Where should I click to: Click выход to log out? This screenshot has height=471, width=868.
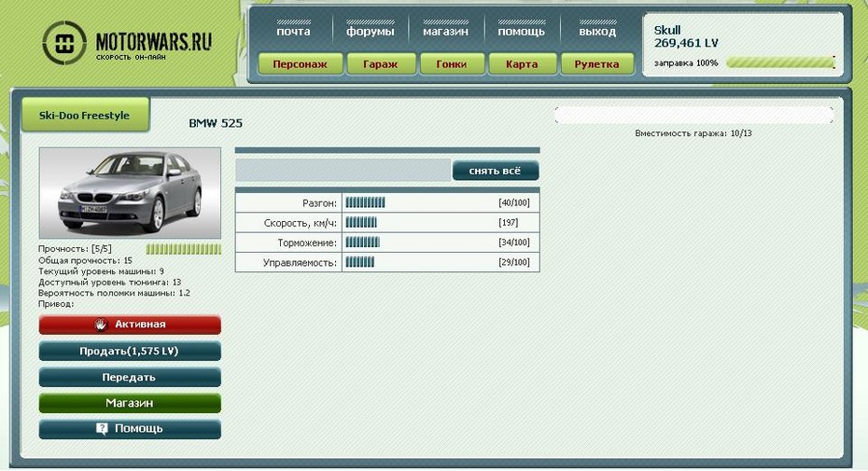(597, 31)
